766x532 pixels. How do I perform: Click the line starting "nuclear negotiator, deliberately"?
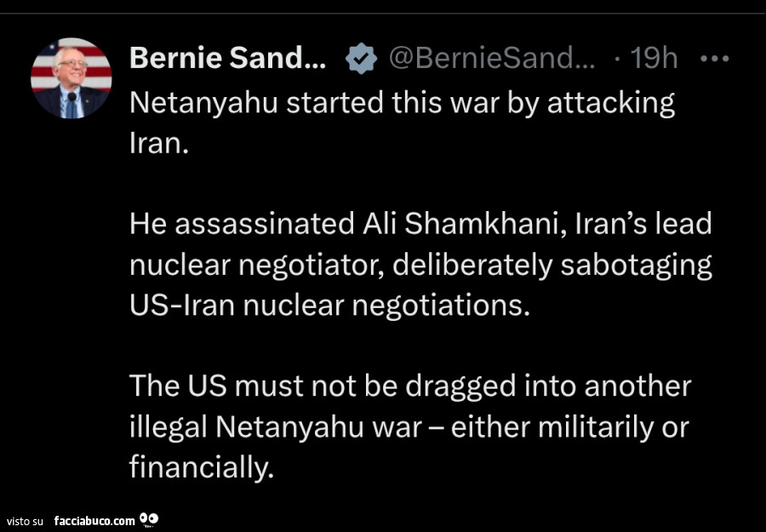coord(420,265)
